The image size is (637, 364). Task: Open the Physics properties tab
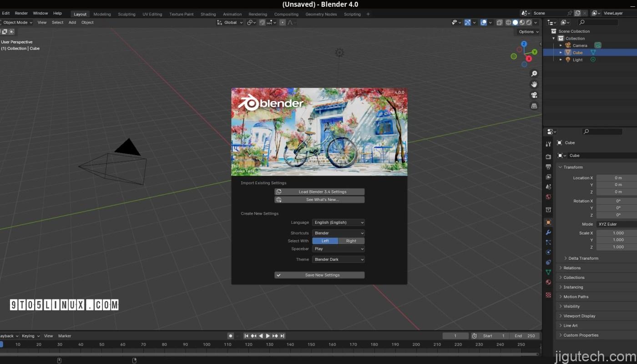[548, 252]
